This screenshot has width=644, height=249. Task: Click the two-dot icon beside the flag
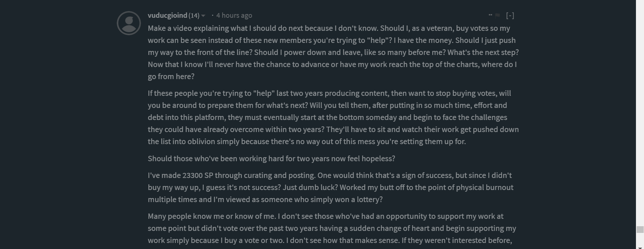tap(490, 15)
